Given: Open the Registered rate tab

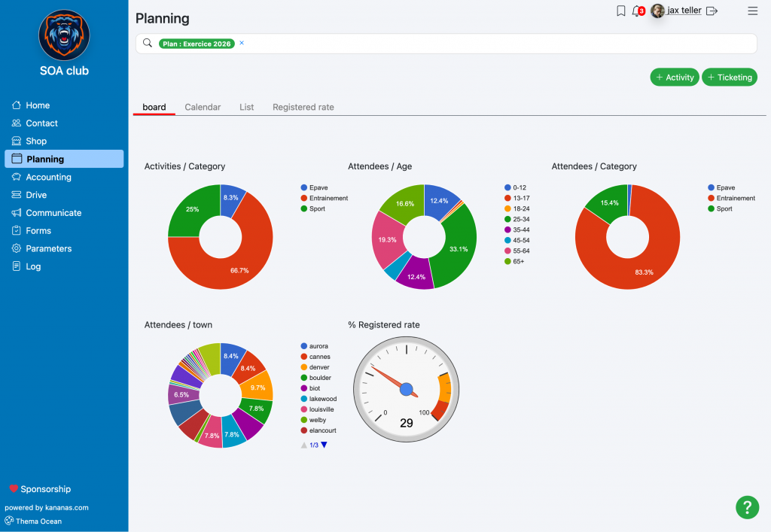Looking at the screenshot, I should point(303,107).
